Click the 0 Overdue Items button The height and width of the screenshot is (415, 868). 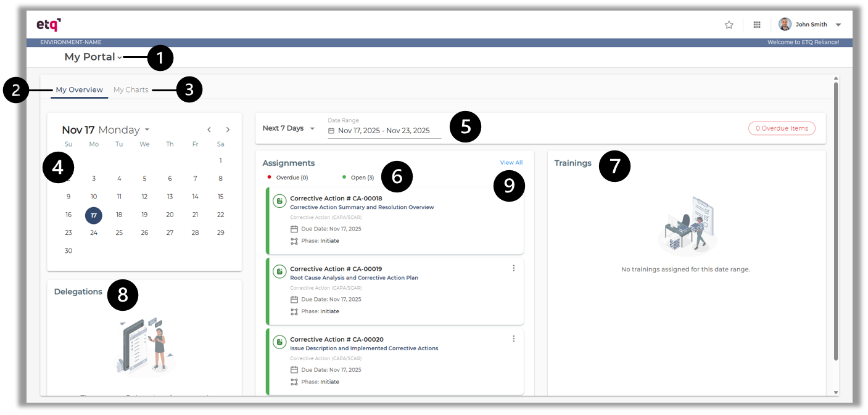(782, 128)
